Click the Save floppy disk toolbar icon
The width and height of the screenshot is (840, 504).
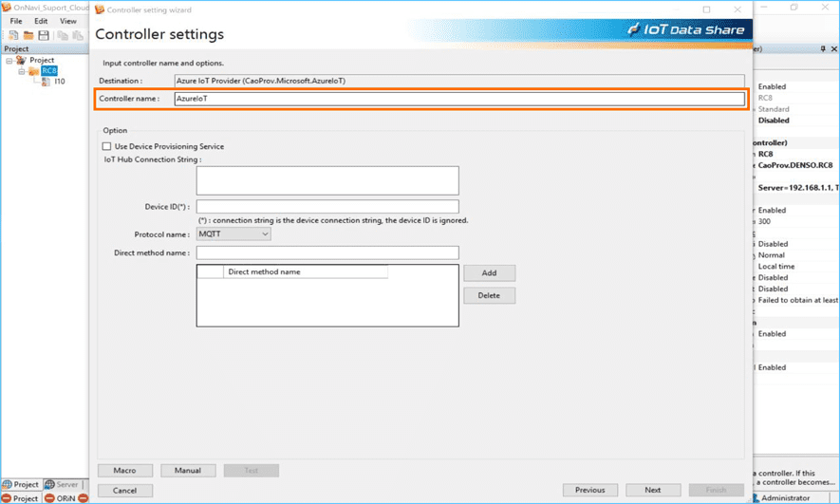tap(44, 35)
